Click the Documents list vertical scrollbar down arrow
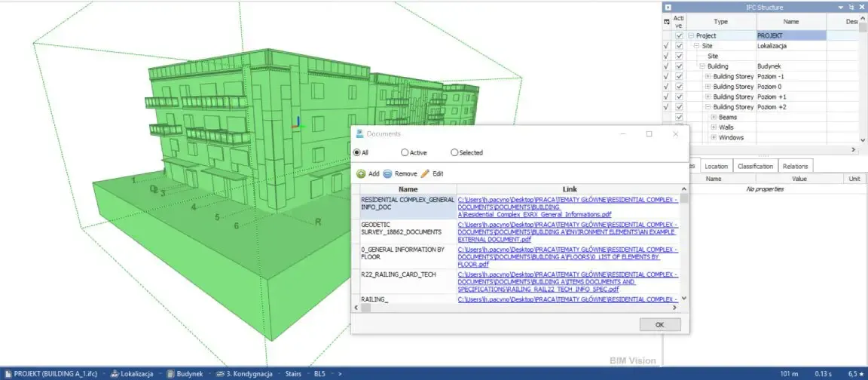 (x=684, y=298)
